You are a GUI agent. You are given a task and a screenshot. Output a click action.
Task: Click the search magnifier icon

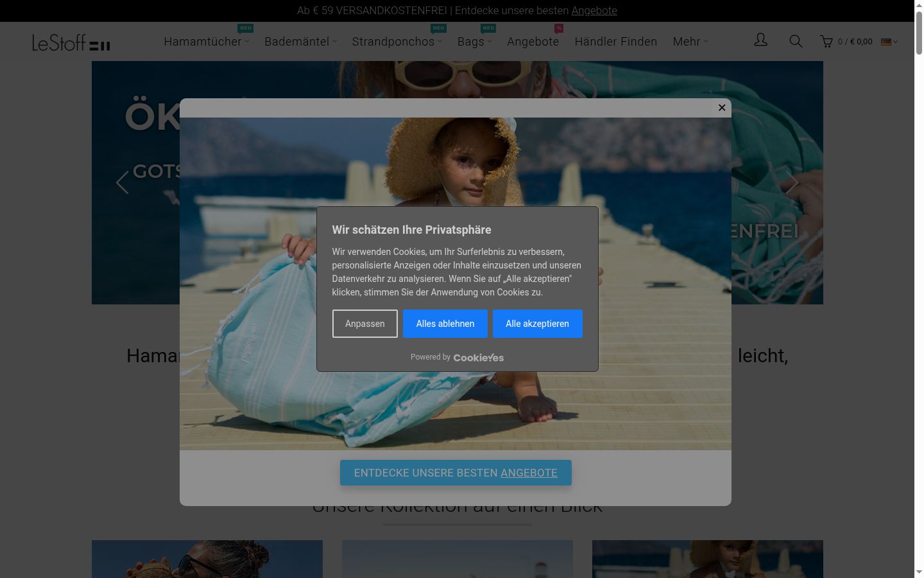[x=796, y=41]
